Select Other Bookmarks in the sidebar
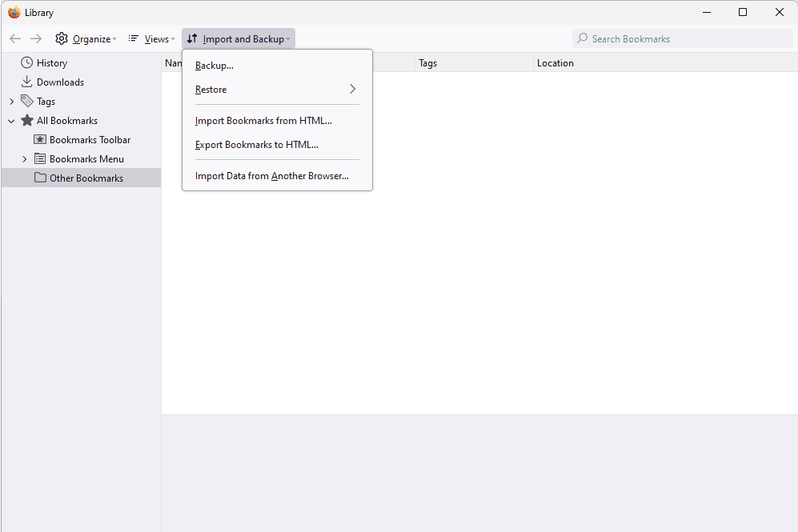798x532 pixels. (86, 178)
